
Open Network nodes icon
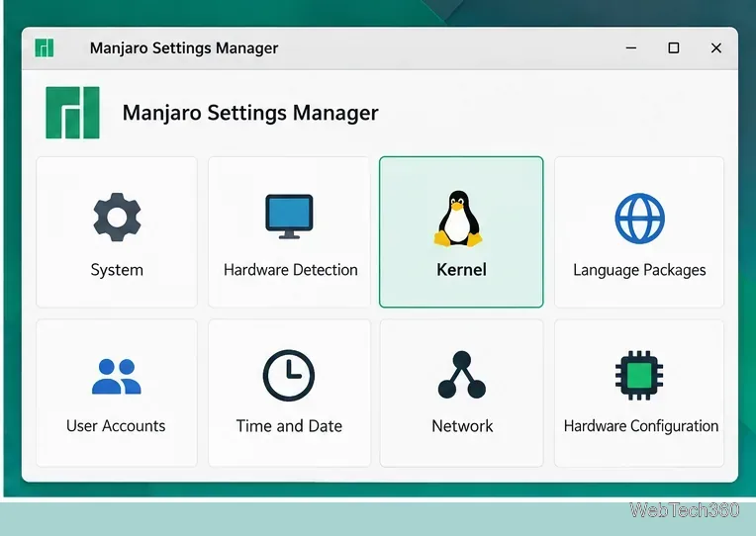pos(462,375)
